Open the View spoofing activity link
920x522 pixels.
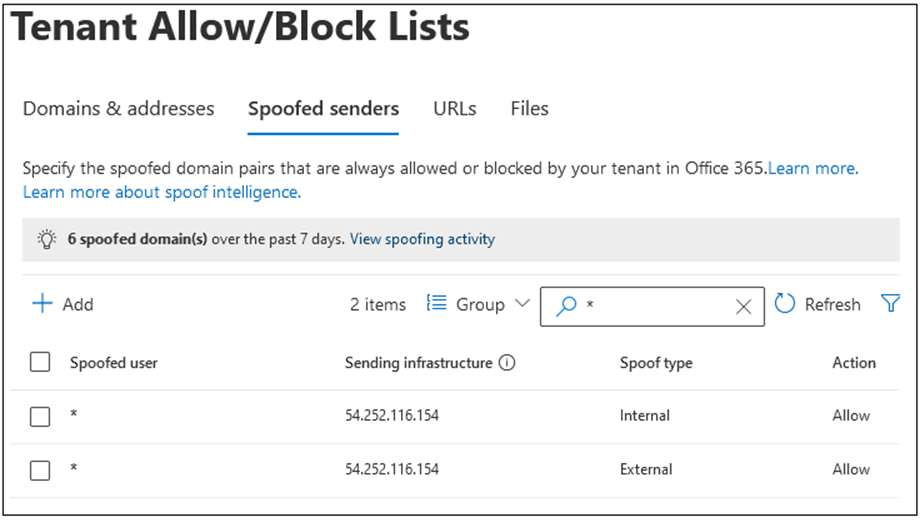click(x=422, y=239)
